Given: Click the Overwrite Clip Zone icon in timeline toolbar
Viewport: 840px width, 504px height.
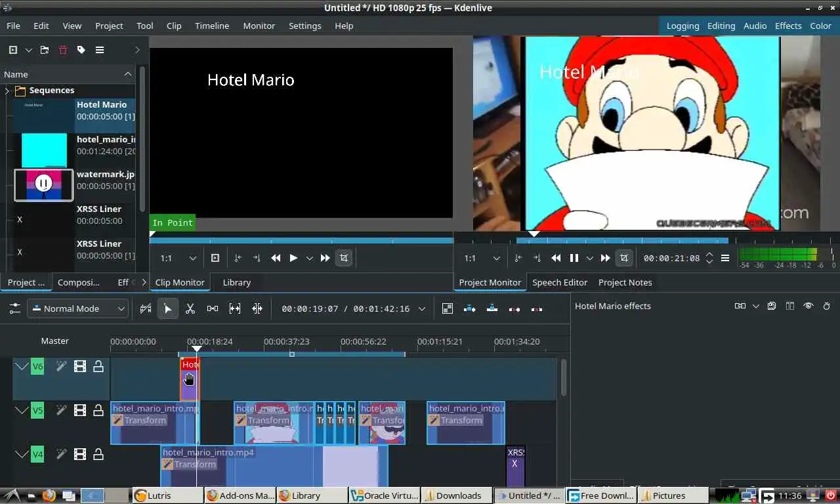Looking at the screenshot, I should 492,308.
